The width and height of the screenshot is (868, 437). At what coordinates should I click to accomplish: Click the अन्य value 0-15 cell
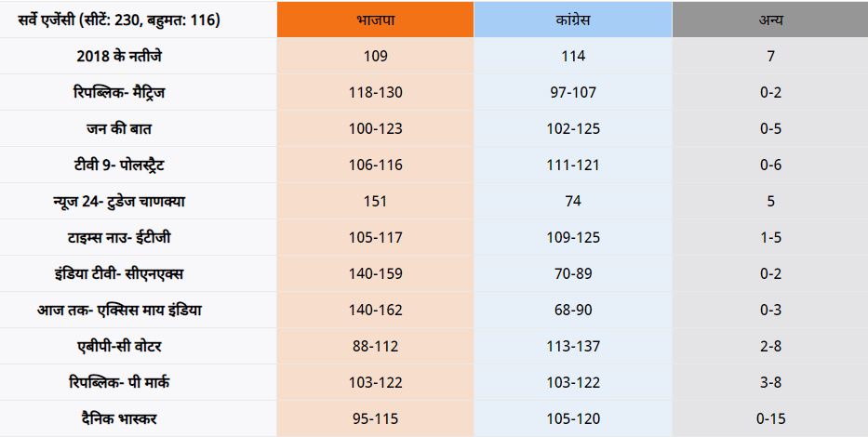coord(769,418)
